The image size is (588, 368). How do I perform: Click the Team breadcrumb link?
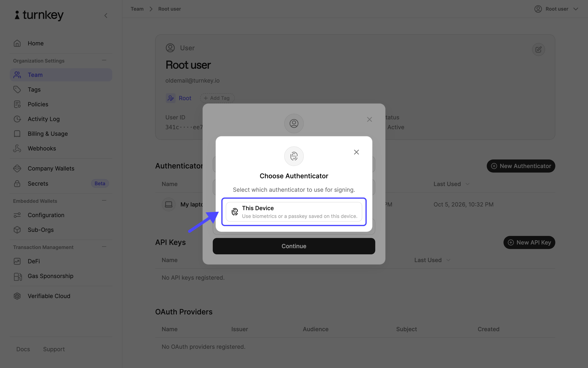pos(137,9)
